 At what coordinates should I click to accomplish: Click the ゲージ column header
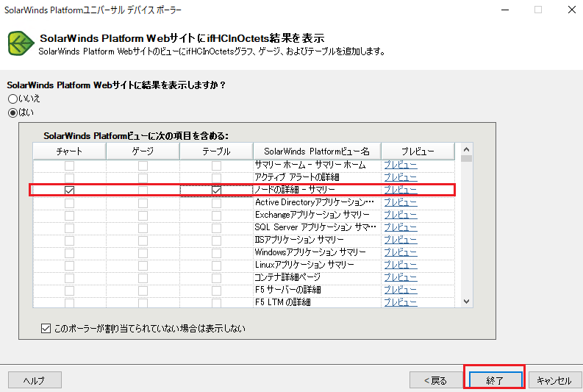(x=143, y=152)
